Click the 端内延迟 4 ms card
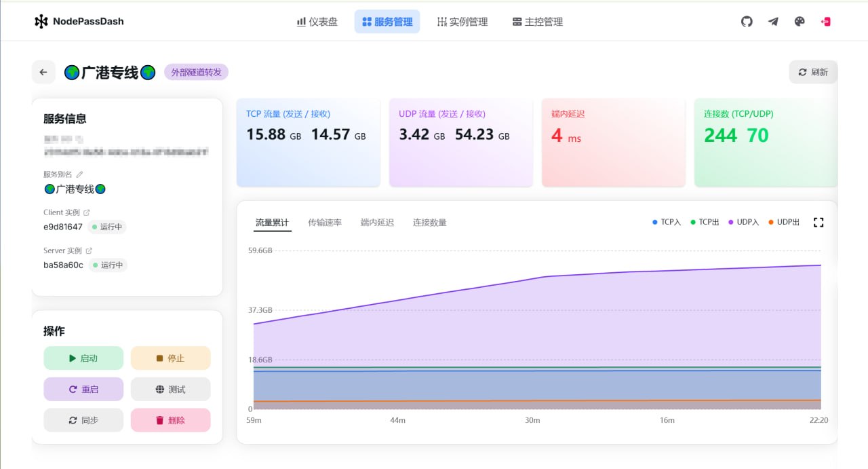The width and height of the screenshot is (868, 469). (x=614, y=143)
